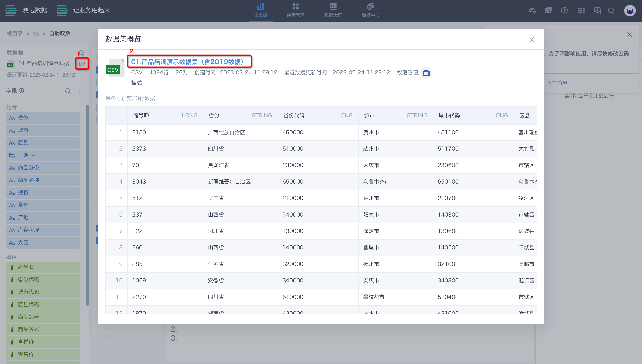Navigate to 根目录 breadcrumb
Screen dimensions: 642x364
[14, 33]
